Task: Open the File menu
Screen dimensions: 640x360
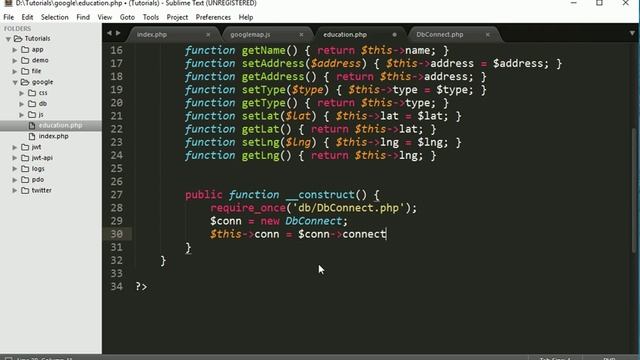Action: click(9, 17)
